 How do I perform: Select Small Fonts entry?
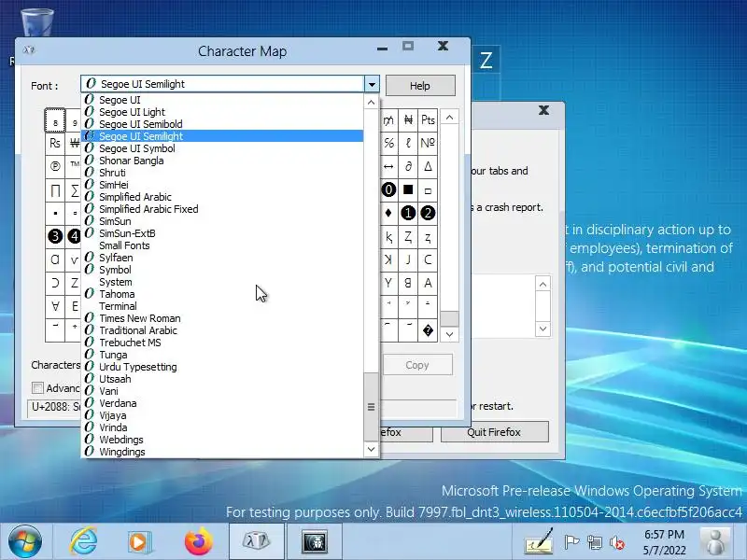tap(222, 245)
